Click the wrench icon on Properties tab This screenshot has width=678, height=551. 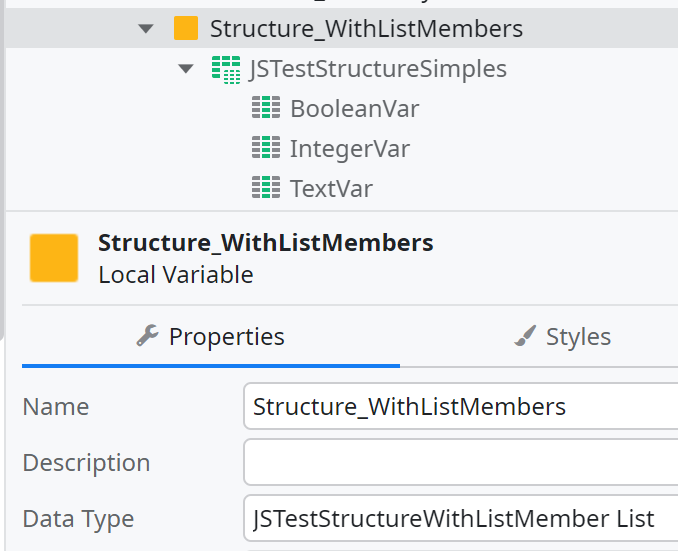point(147,336)
